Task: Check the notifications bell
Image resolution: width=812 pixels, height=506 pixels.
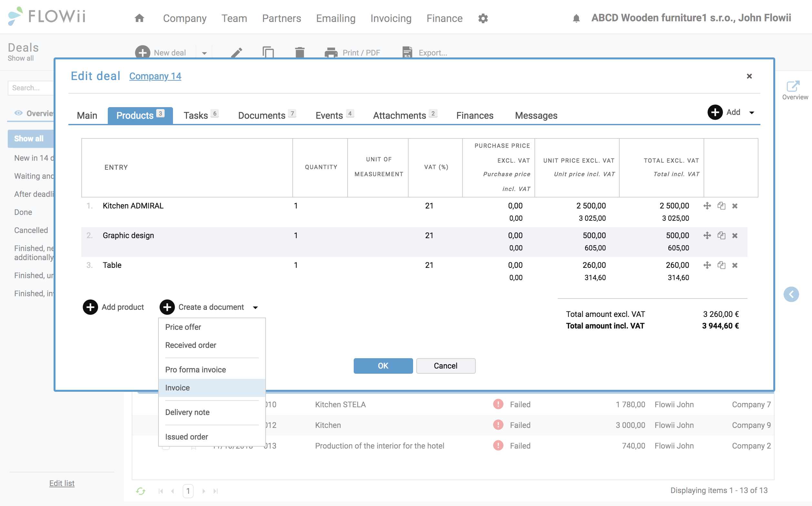Action: 576,18
